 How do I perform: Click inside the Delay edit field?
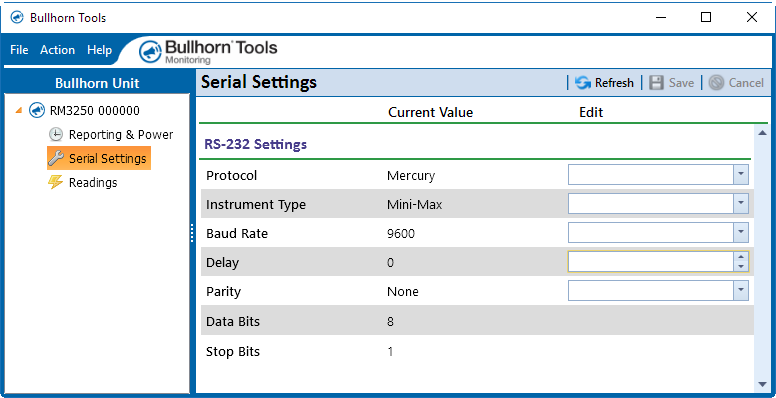coord(651,261)
